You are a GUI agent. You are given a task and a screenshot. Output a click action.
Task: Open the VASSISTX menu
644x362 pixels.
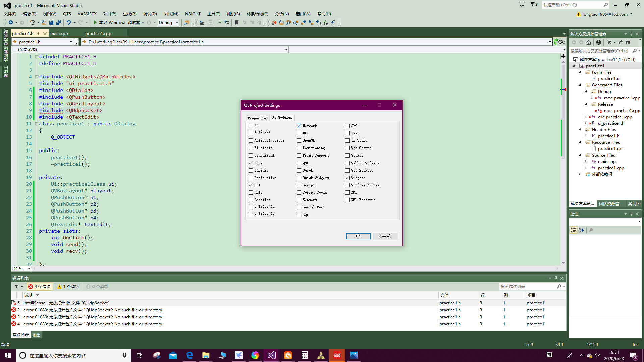[87, 14]
